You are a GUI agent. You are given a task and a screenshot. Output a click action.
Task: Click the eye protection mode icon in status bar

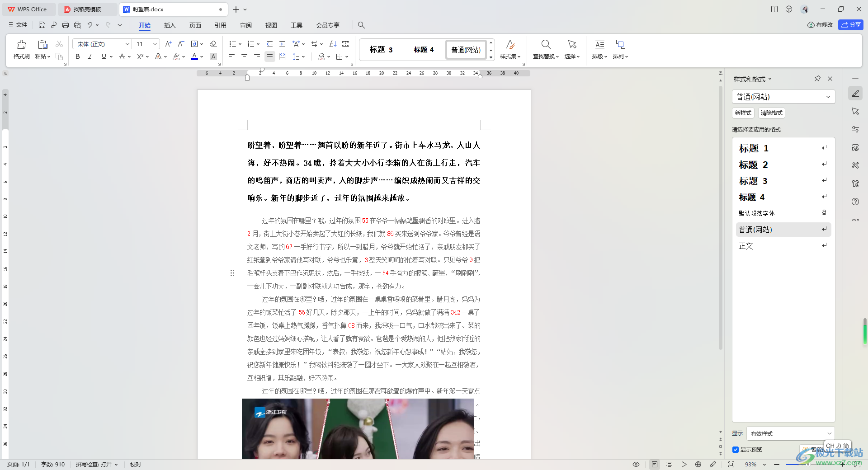(636, 464)
